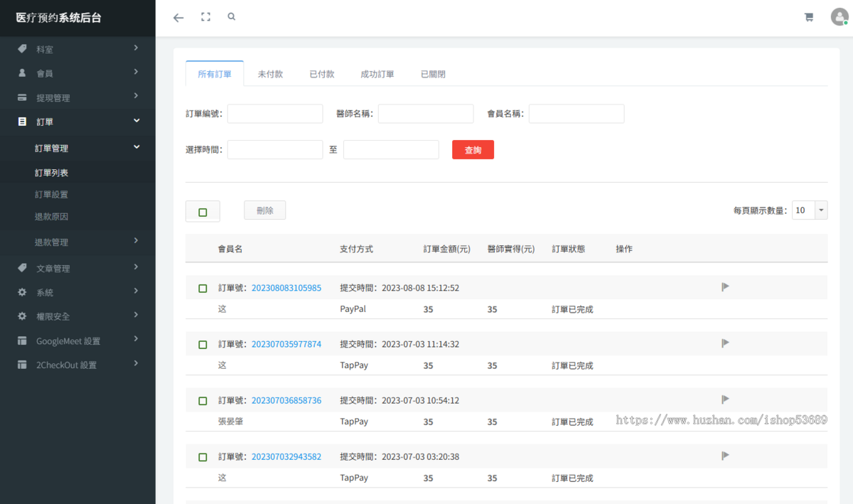Click the 系統 gear icon
The height and width of the screenshot is (504, 853).
pos(22,292)
